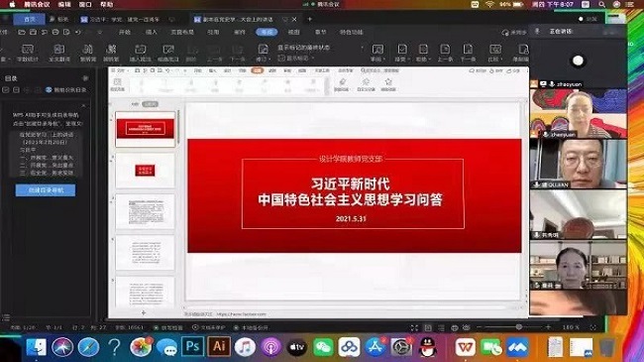
Task: Open the 接受 accept dropdown arrow
Action: [409, 60]
